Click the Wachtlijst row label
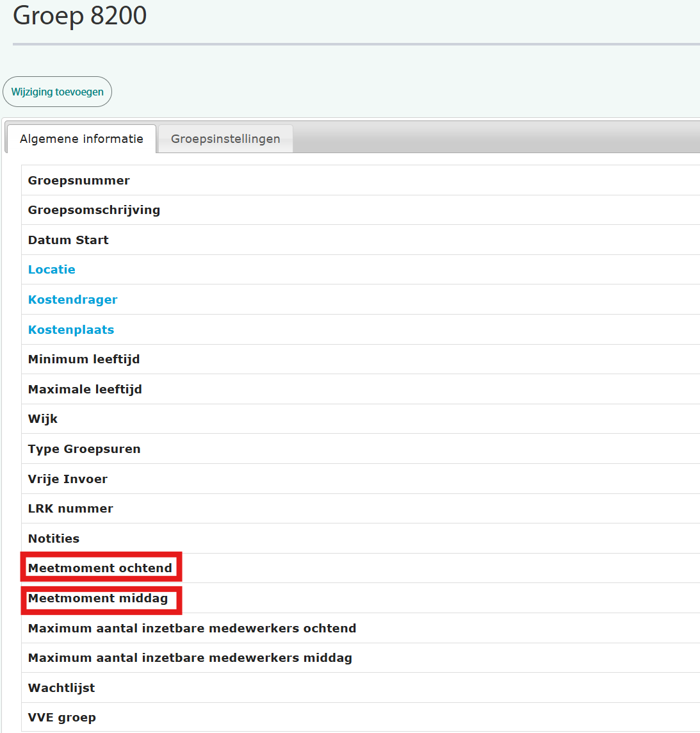This screenshot has width=700, height=733. 61,688
